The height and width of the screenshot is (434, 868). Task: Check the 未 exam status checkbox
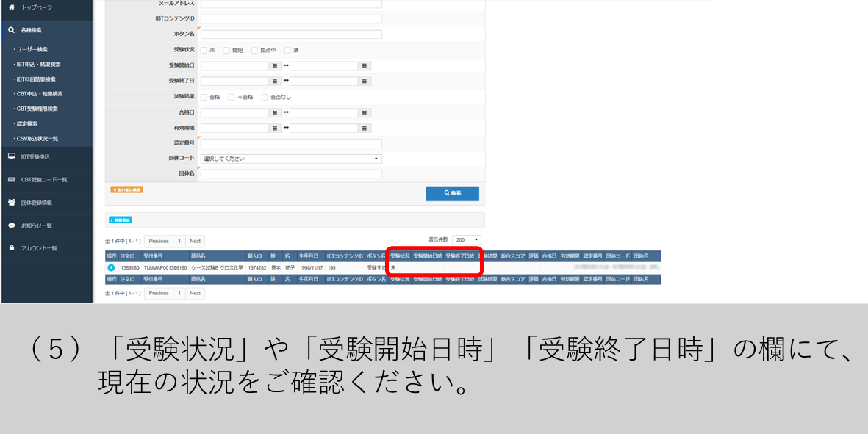204,51
